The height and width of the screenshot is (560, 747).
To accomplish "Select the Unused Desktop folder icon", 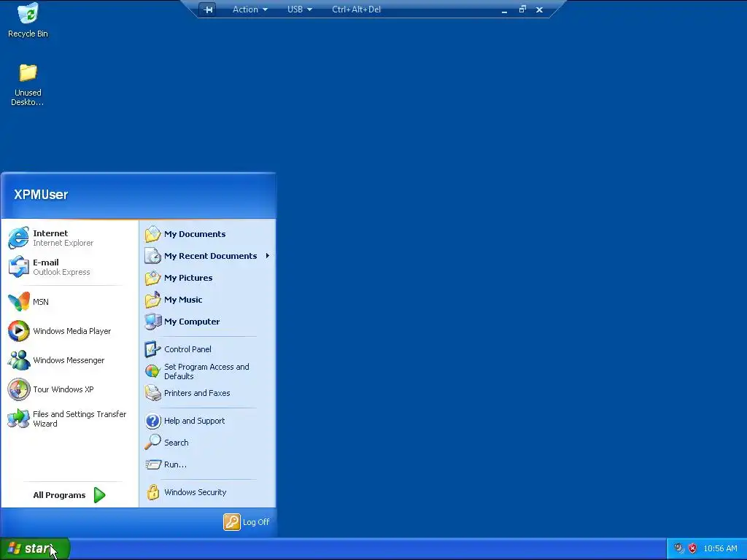I will point(28,85).
